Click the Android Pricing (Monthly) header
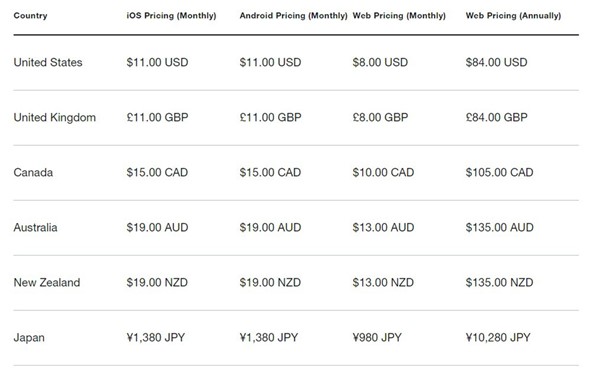This screenshot has height=371, width=602. [x=293, y=16]
